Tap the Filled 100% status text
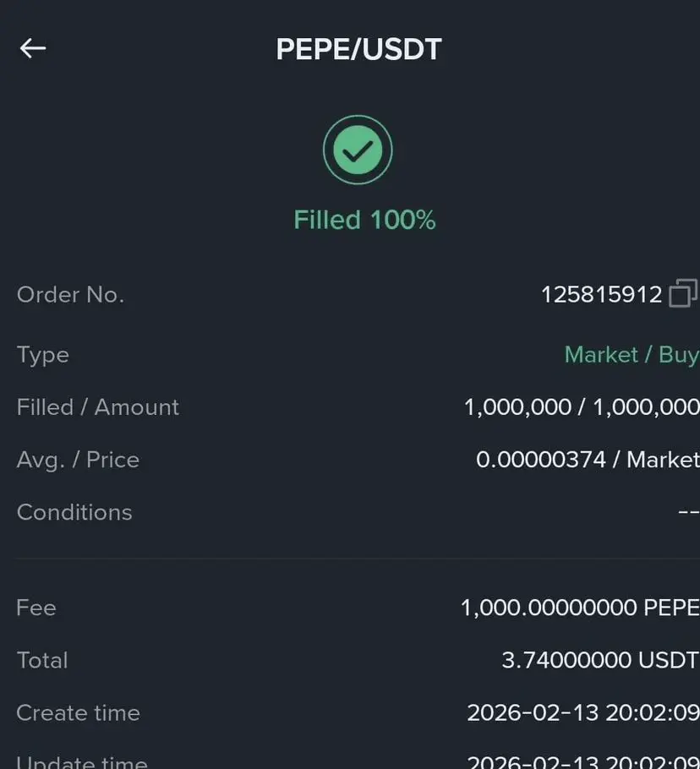 (x=364, y=221)
